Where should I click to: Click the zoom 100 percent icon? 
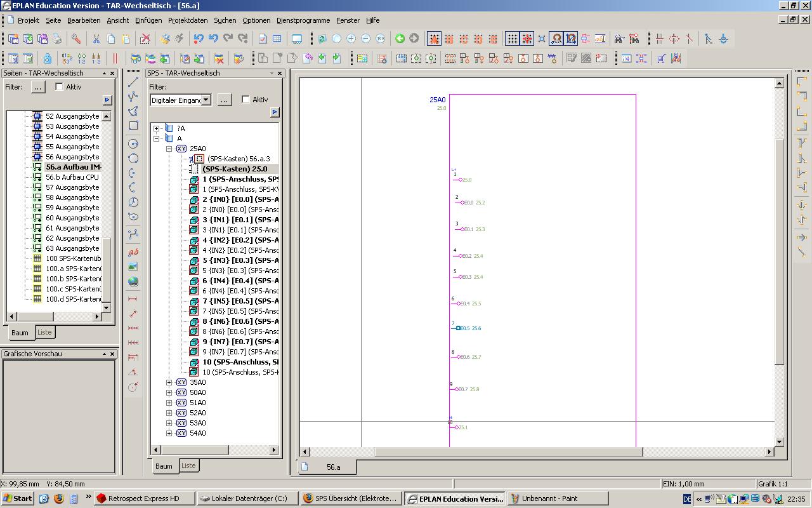[380, 39]
